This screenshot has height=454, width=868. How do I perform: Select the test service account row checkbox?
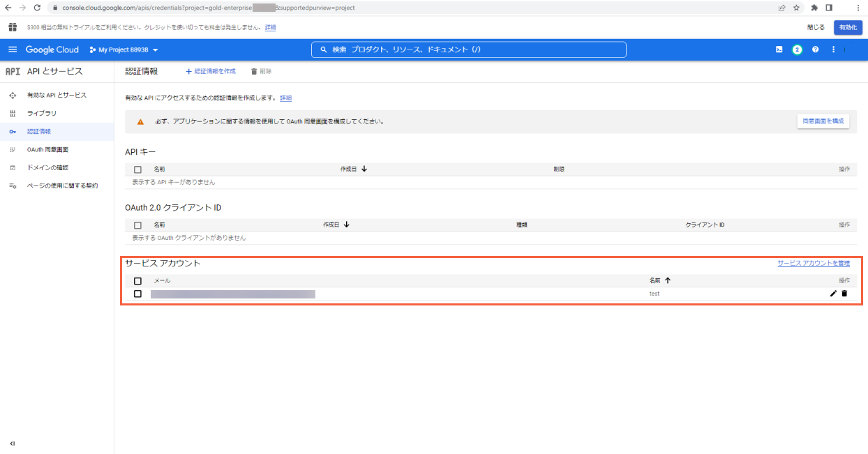(137, 294)
